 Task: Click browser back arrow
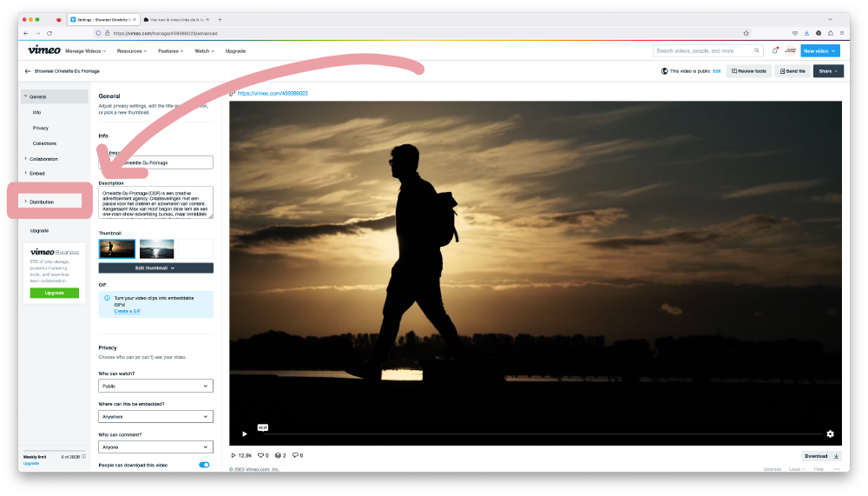click(26, 33)
